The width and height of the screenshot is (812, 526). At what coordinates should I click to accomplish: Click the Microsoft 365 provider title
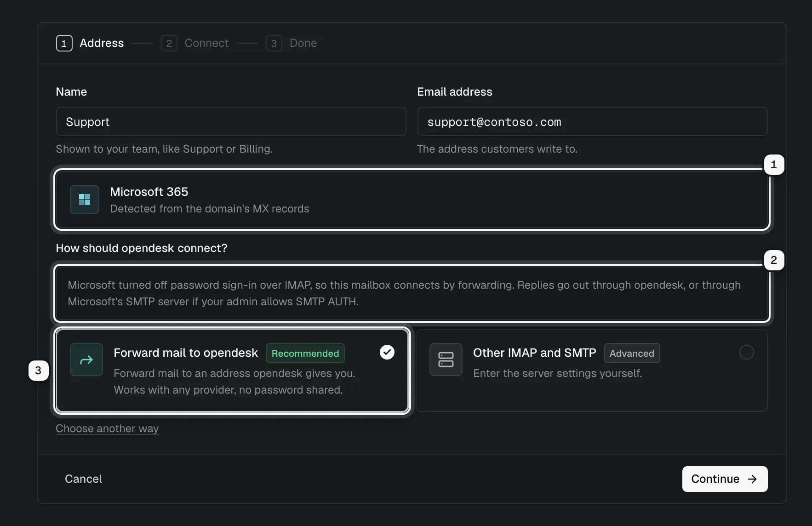point(149,192)
